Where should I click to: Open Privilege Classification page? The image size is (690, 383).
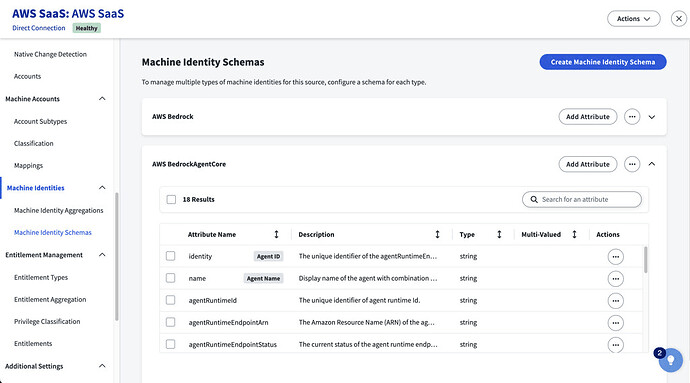click(x=47, y=321)
